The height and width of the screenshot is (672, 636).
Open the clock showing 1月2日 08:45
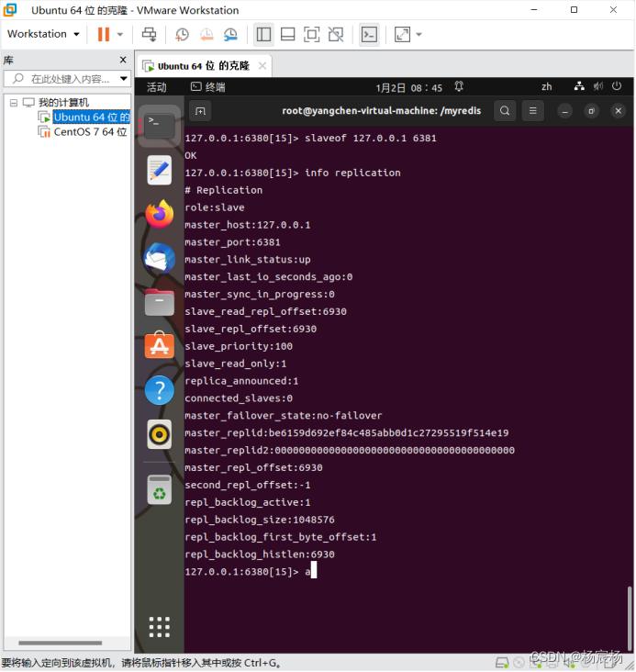click(x=409, y=88)
